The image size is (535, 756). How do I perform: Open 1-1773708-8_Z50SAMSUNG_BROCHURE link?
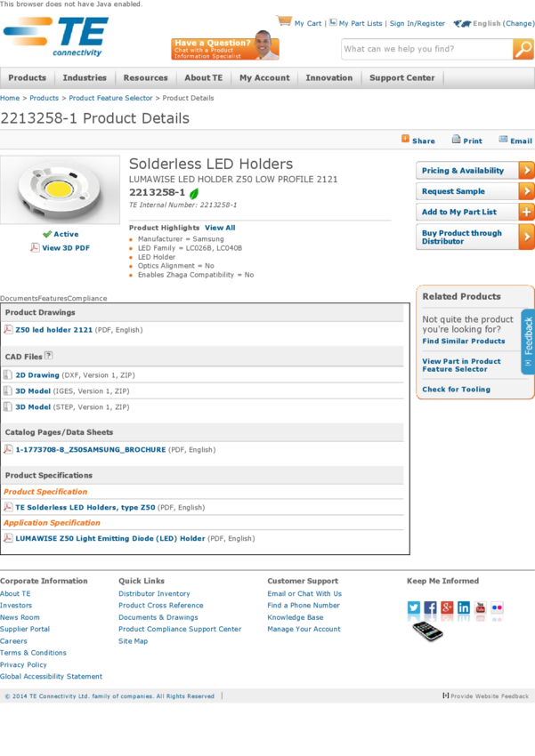click(91, 449)
